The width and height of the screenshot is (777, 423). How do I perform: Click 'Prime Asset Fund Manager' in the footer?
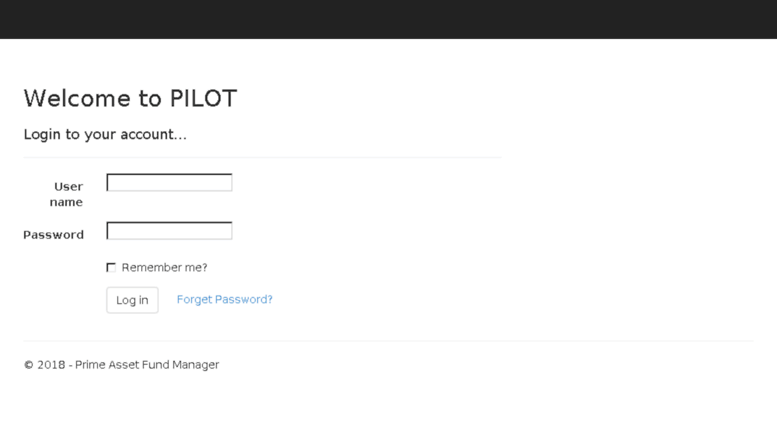coord(147,365)
